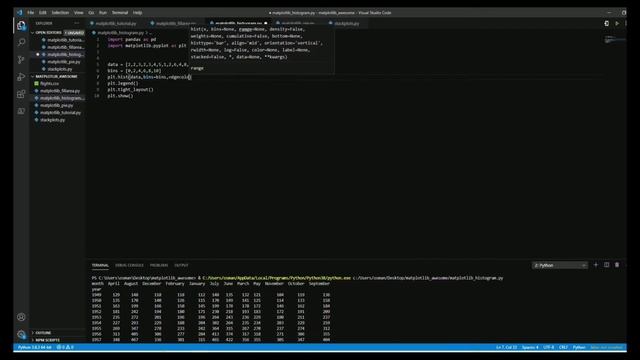Open the Search view in activity bar
The width and height of the screenshot is (640, 360).
[21, 42]
